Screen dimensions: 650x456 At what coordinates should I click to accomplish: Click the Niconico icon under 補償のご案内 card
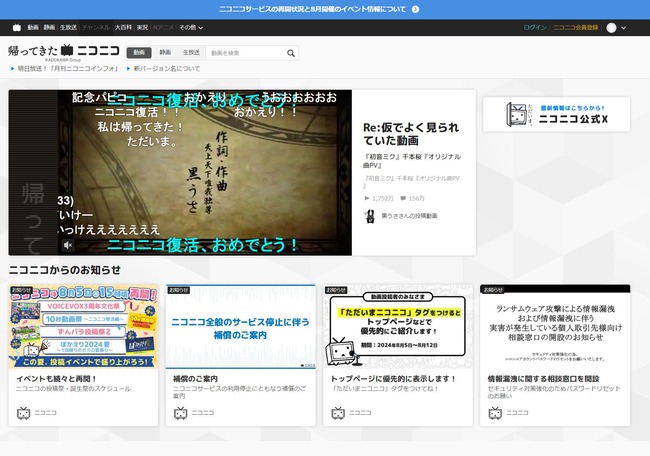coord(180,413)
